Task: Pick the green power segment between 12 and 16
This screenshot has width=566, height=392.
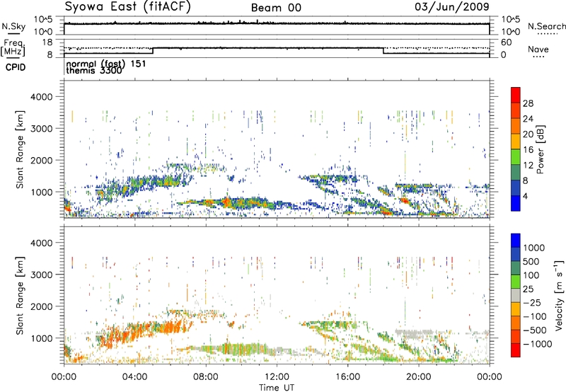Action: tap(516, 156)
